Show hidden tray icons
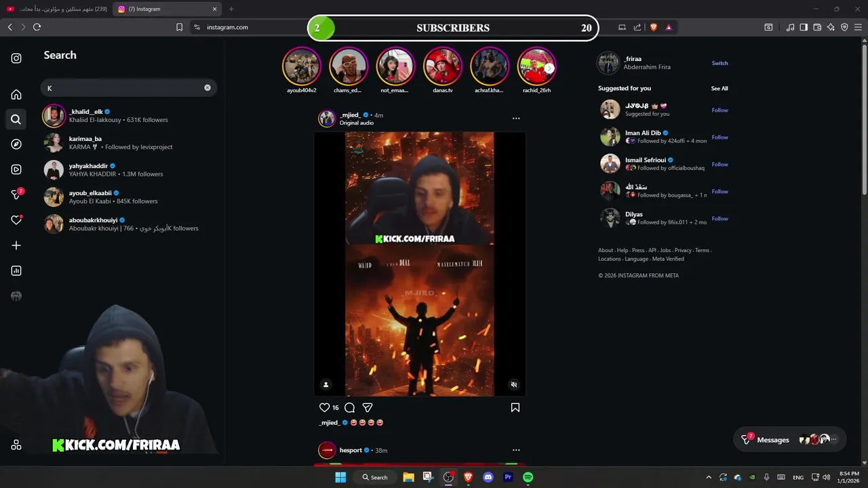868x488 pixels. coord(708,477)
